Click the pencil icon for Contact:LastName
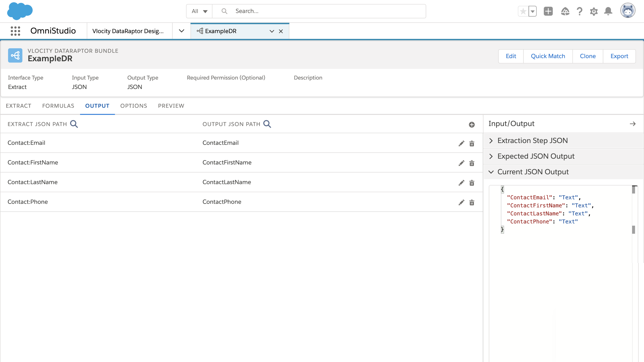Viewport: 644px width, 362px height. coord(461,183)
